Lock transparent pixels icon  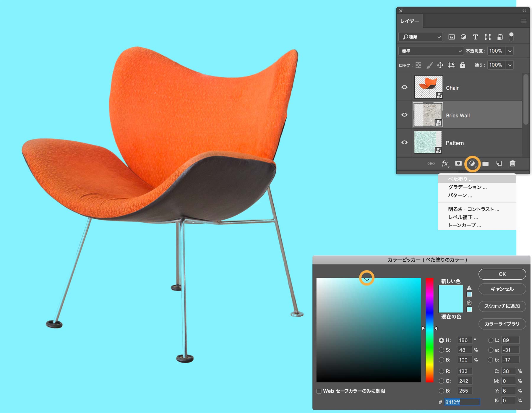click(x=419, y=65)
